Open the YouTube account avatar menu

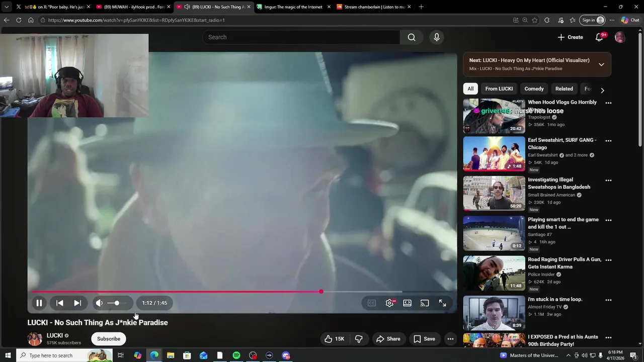620,37
